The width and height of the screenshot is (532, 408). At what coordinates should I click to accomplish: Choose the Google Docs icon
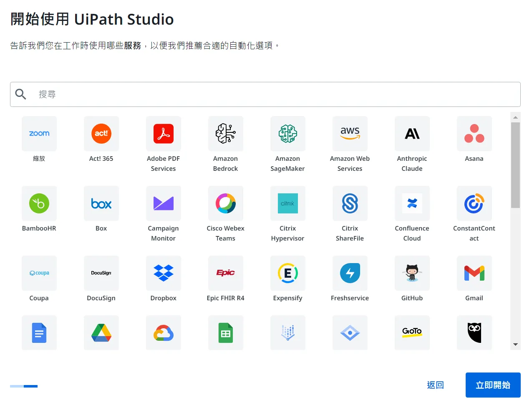pyautogui.click(x=39, y=333)
